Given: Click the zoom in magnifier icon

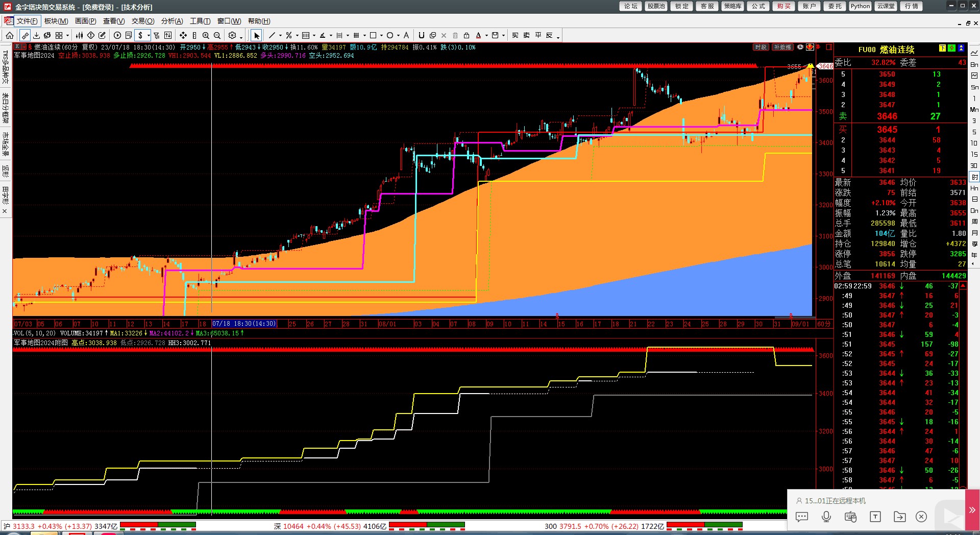Looking at the screenshot, I should (206, 35).
